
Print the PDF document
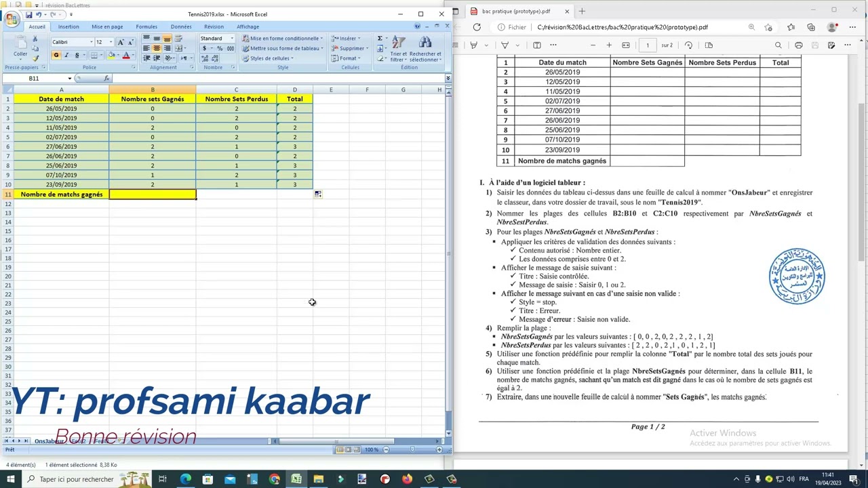click(x=799, y=45)
